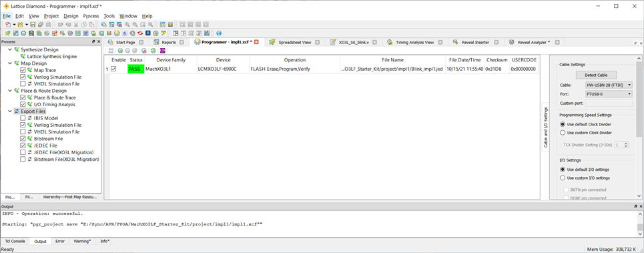The width and height of the screenshot is (644, 253).
Task: Click the Open folder icon in the toolbar
Action: tap(20, 25)
